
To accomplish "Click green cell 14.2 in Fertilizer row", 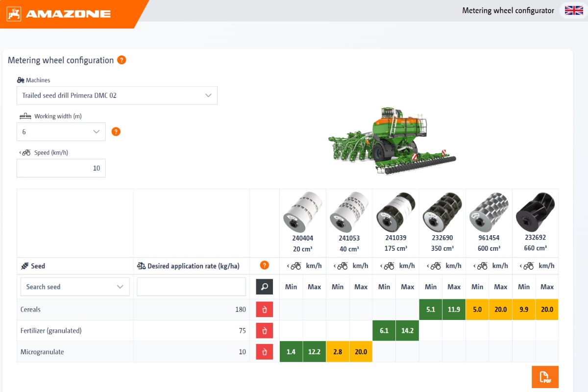I will pos(408,331).
